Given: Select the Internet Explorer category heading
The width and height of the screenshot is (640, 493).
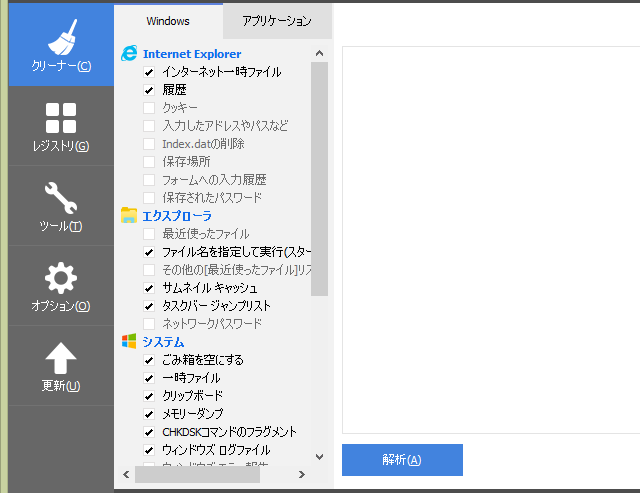Looking at the screenshot, I should pyautogui.click(x=192, y=54).
